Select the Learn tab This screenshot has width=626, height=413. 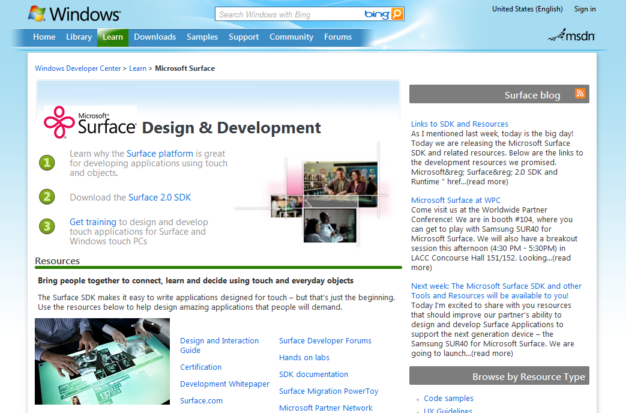pyautogui.click(x=113, y=37)
